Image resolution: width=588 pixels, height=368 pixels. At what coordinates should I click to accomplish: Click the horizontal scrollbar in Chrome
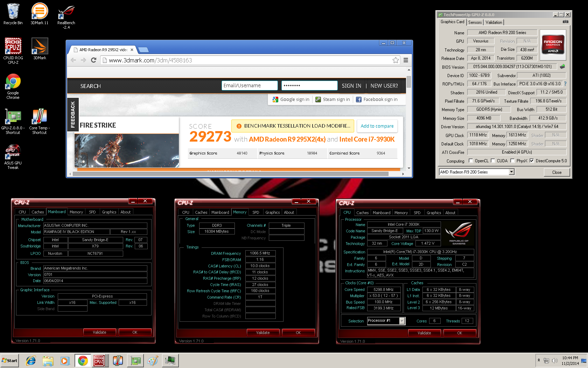230,174
